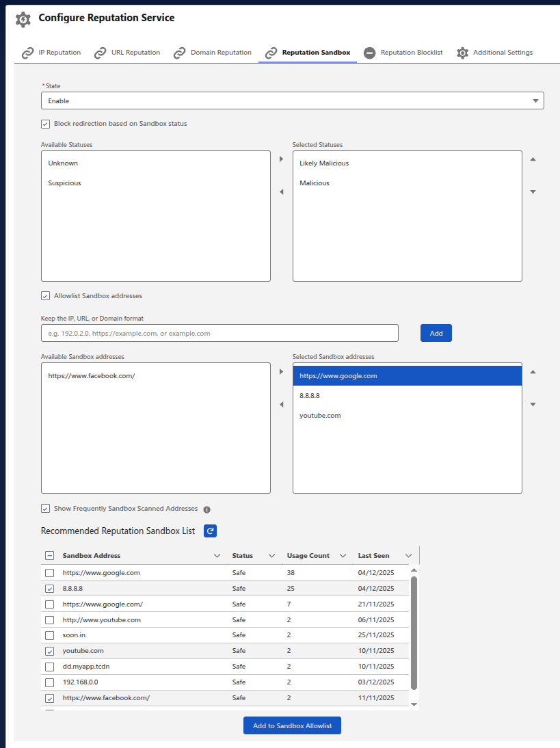Click info icon next to Show Frequently Scanned

(x=206, y=509)
